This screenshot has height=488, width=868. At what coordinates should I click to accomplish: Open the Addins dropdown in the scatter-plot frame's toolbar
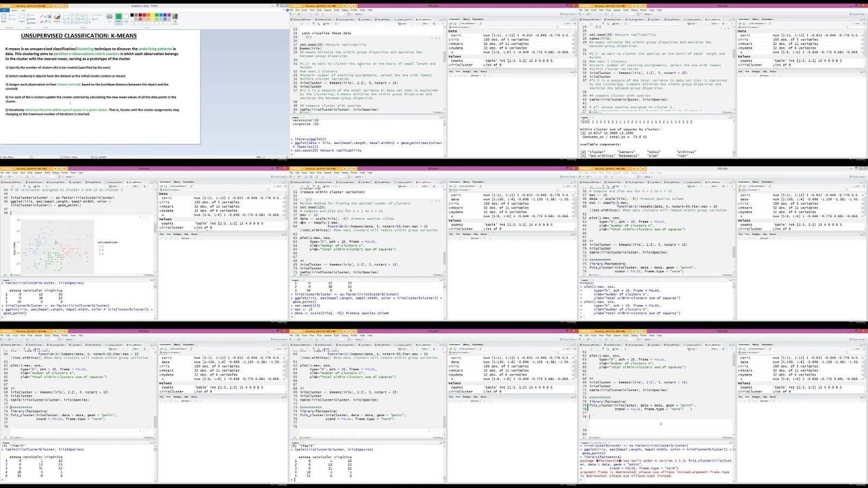[x=69, y=176]
